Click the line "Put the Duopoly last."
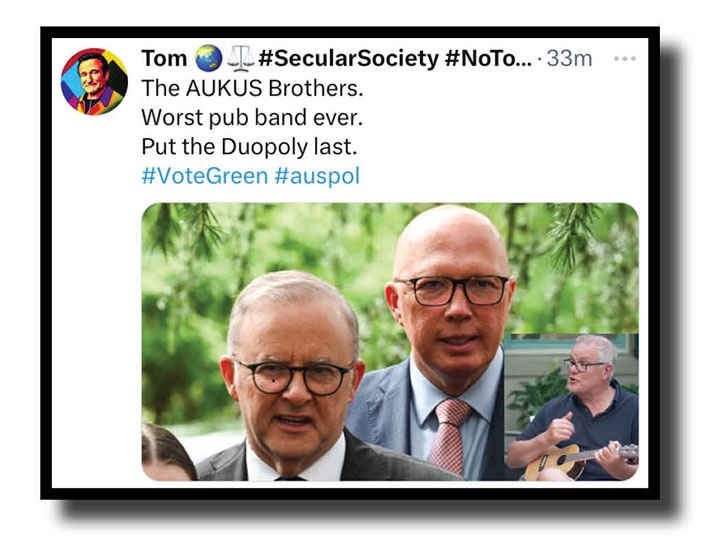The width and height of the screenshot is (709, 552). pyautogui.click(x=250, y=147)
